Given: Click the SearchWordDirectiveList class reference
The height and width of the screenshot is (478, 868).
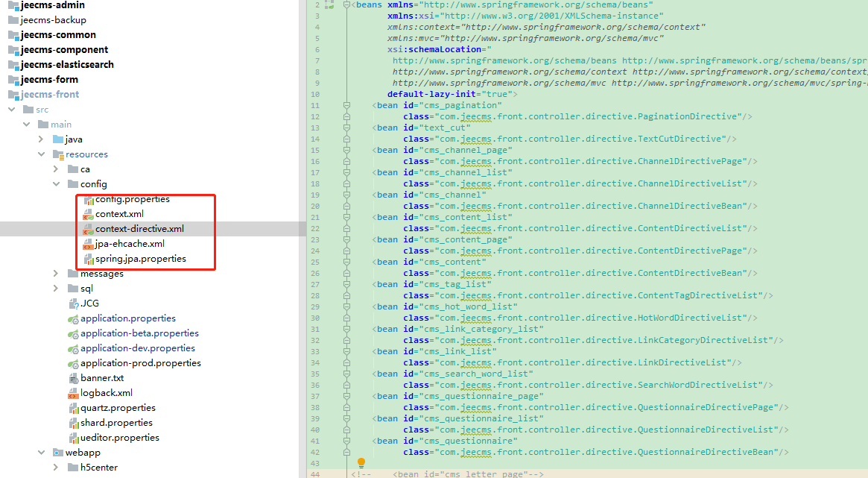Looking at the screenshot, I should click(697, 385).
